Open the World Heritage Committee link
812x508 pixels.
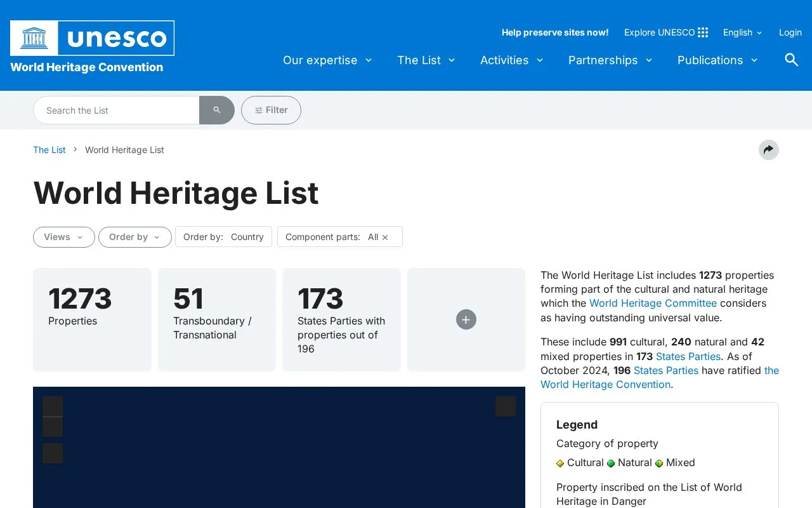(x=653, y=304)
